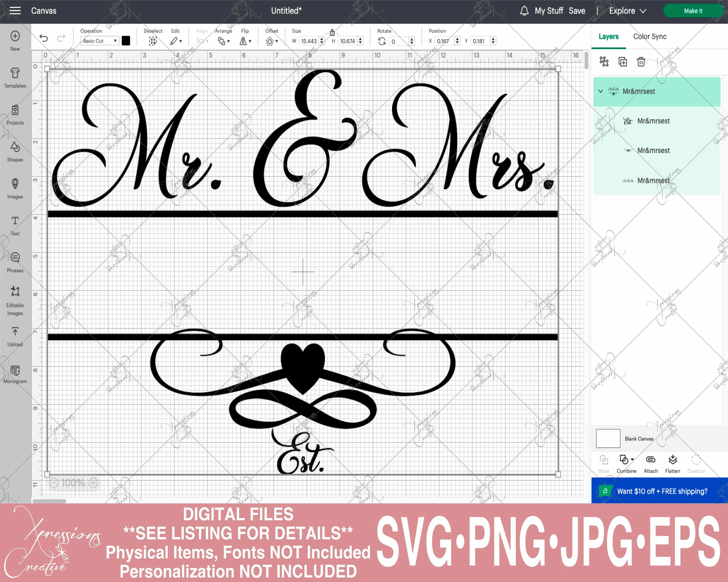The image size is (728, 582).
Task: Delete the selected layer with trash icon
Action: (641, 62)
